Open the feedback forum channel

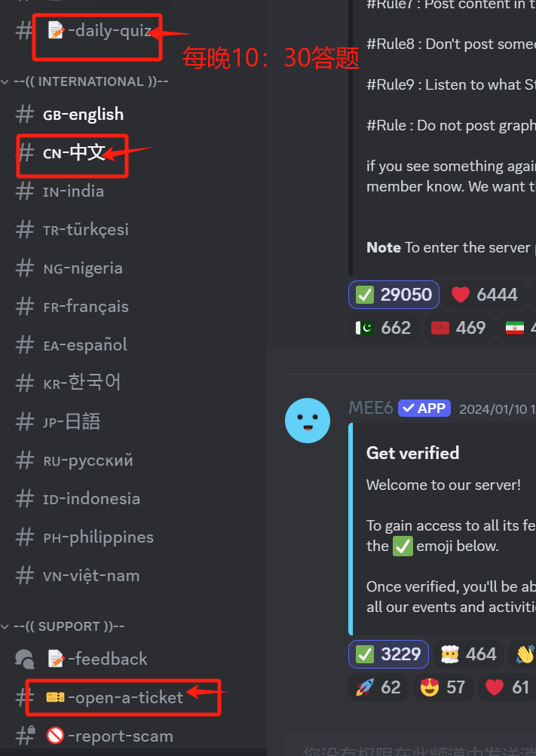point(98,659)
